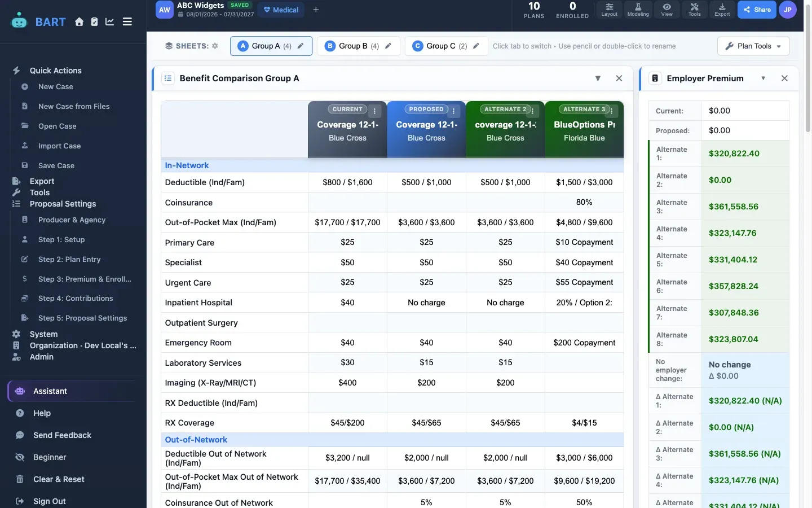
Task: Open the Tools toolbar item
Action: pos(694,10)
